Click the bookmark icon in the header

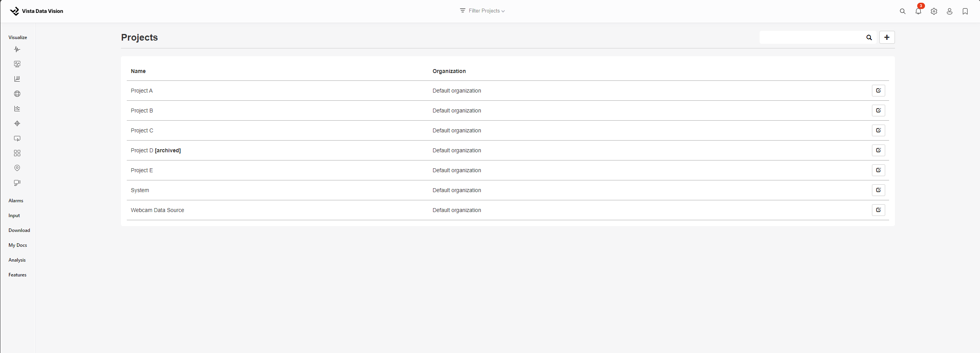pyautogui.click(x=965, y=11)
